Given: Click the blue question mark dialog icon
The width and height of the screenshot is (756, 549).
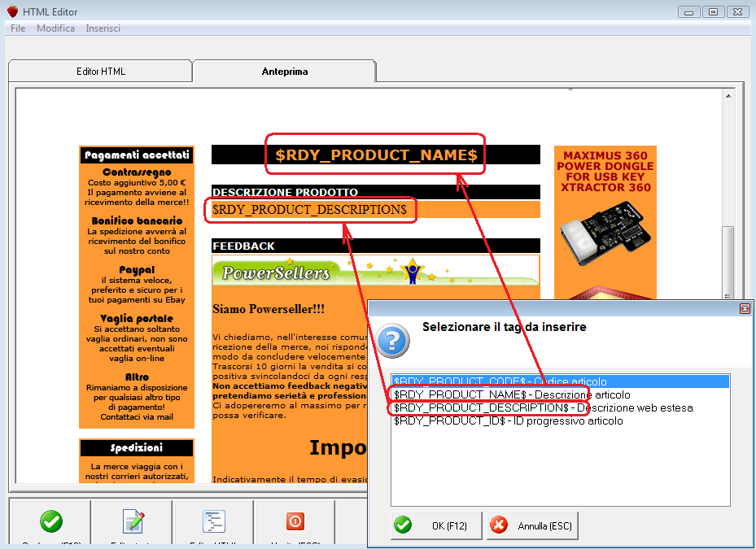Looking at the screenshot, I should tap(393, 341).
